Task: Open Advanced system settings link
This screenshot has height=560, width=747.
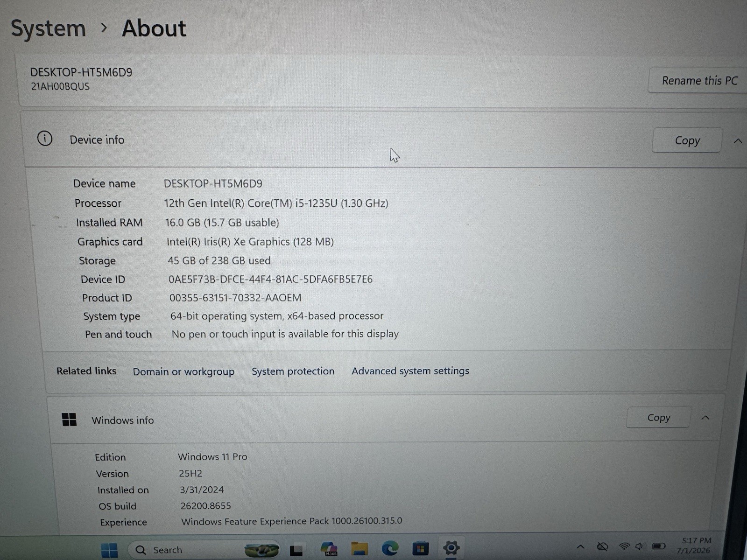Action: (x=410, y=371)
